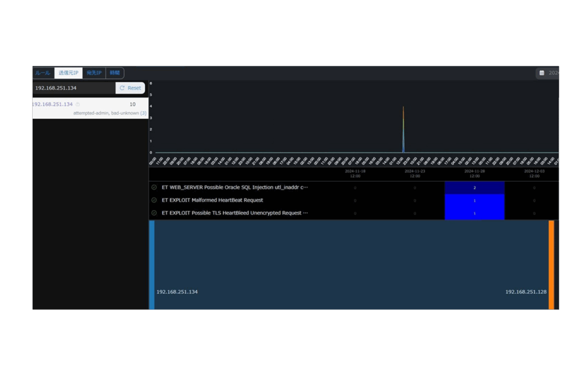
Task: Open the 宛先IP tab
Action: click(x=94, y=73)
